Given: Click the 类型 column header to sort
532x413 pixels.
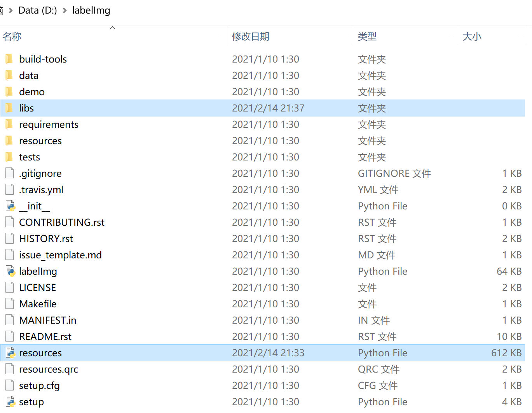Looking at the screenshot, I should point(367,36).
